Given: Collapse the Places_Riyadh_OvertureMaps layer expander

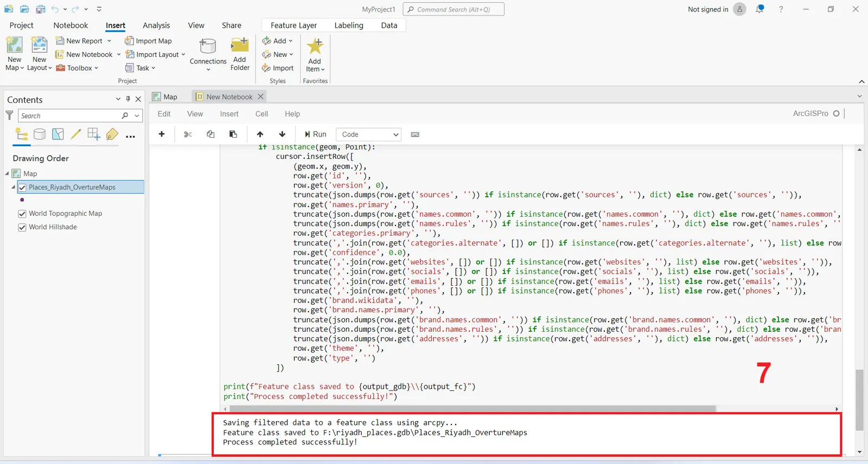Looking at the screenshot, I should coord(14,187).
